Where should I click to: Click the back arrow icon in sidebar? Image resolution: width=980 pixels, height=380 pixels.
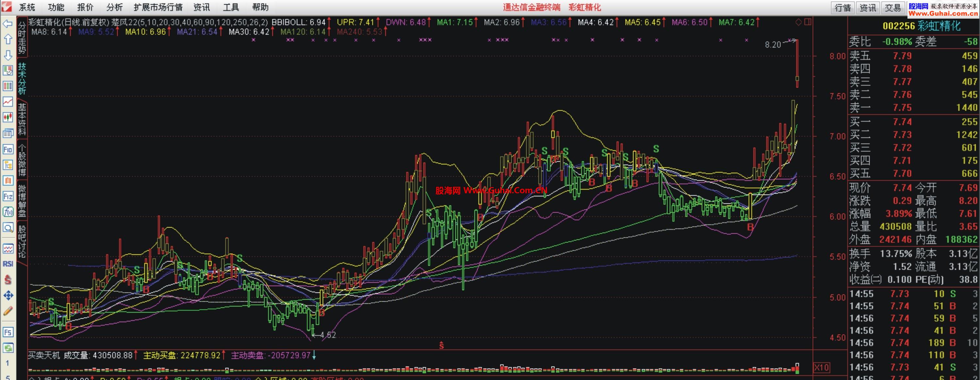tap(8, 24)
